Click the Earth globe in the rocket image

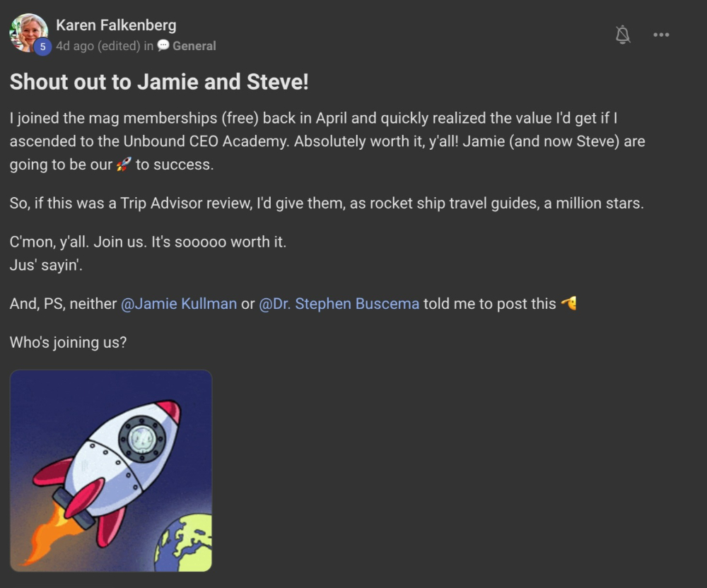pyautogui.click(x=185, y=543)
